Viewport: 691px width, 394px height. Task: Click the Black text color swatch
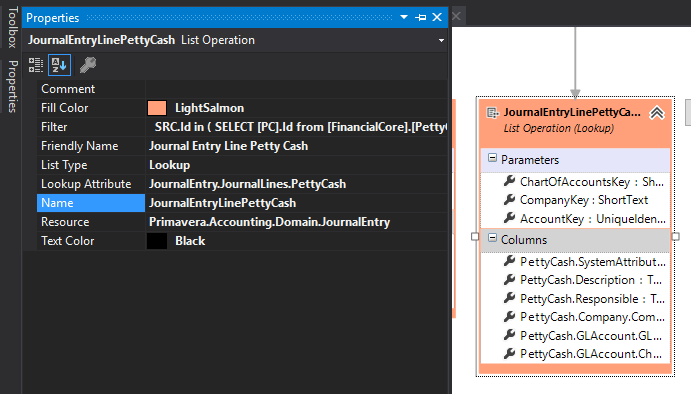click(157, 241)
